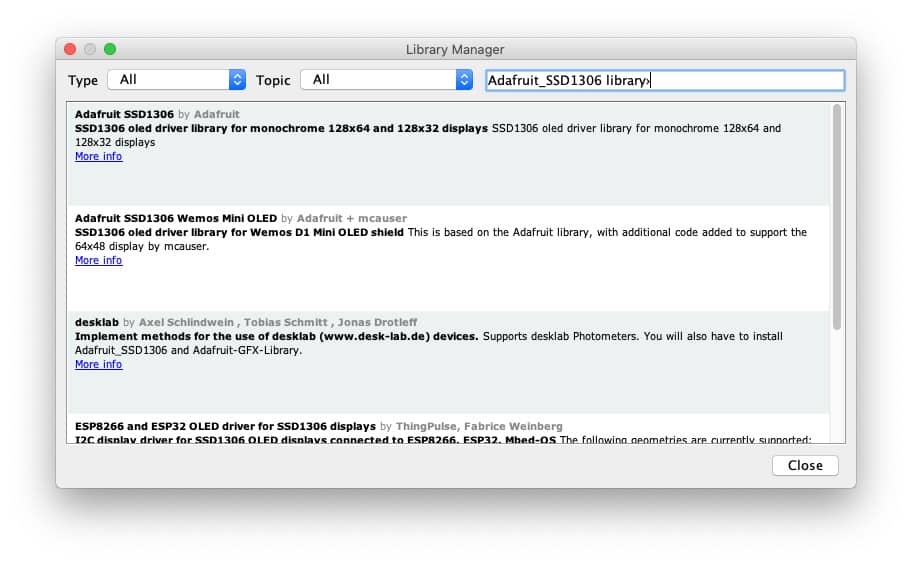
Task: Click the Library Manager window title
Action: pyautogui.click(x=455, y=49)
